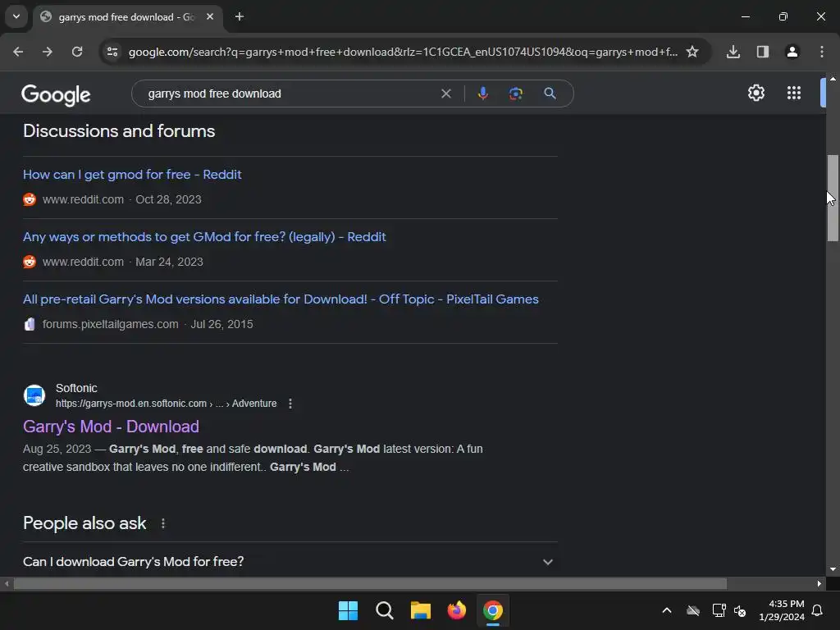Image resolution: width=840 pixels, height=630 pixels.
Task: Expand 'Can I download Garry's Mod for free?'
Action: (290, 561)
